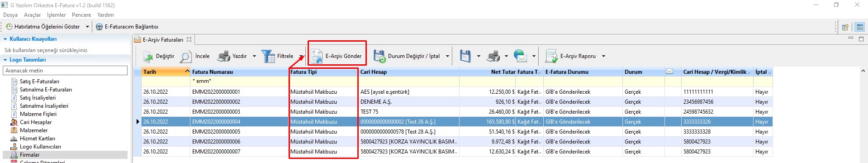Click the Filtrele funnel icon
This screenshot has height=163, width=868.
[268, 56]
